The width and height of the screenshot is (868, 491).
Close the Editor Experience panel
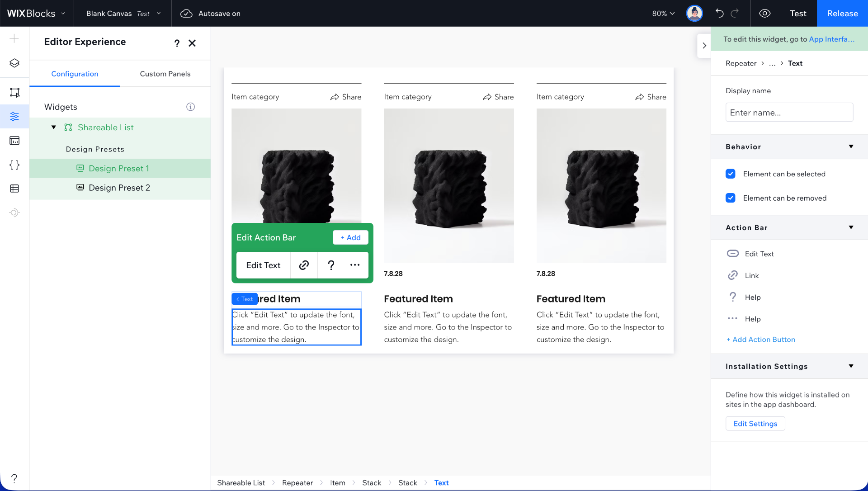pos(192,43)
